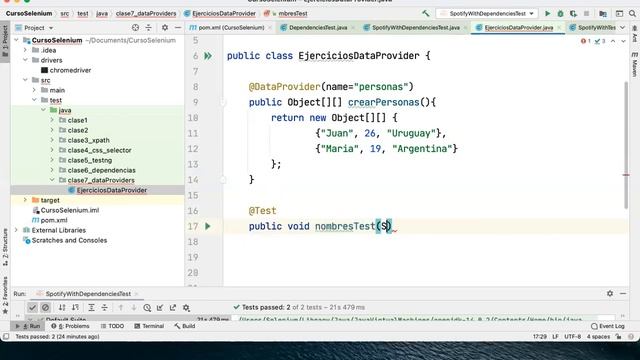Collapse the drivers folder
The image size is (640, 360).
coord(25,60)
